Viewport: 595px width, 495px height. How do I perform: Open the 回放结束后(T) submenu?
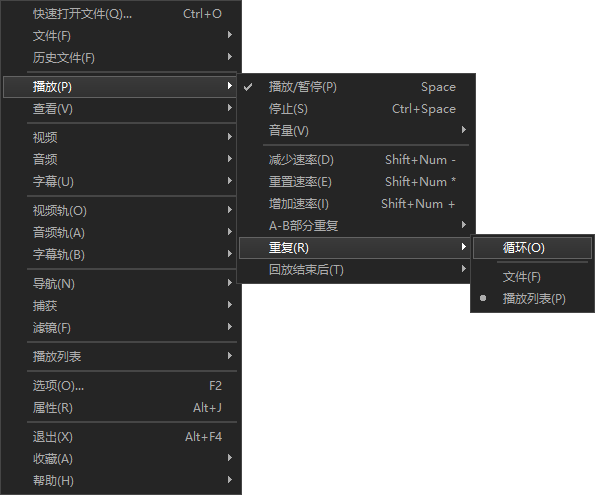tap(356, 270)
